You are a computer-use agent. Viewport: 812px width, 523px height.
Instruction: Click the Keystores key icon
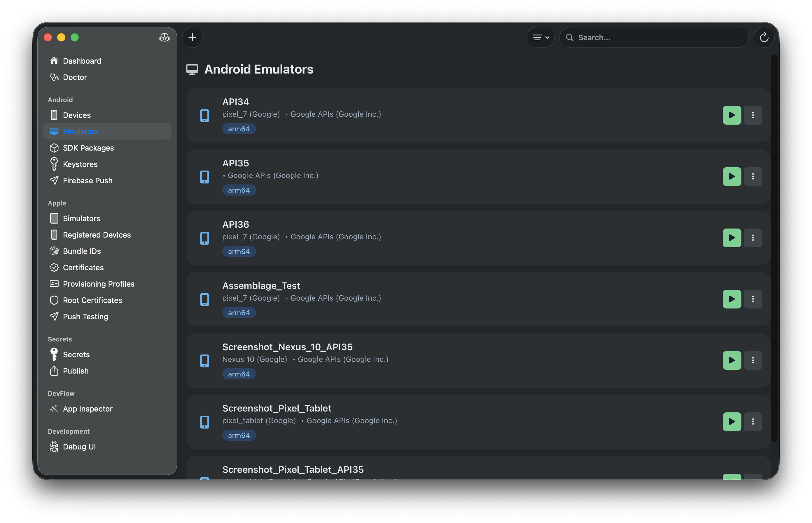[54, 164]
